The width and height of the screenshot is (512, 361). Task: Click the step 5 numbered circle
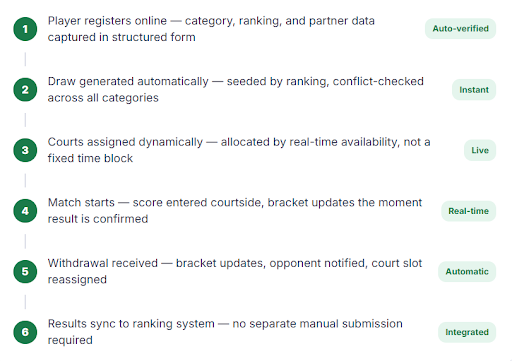coord(25,271)
